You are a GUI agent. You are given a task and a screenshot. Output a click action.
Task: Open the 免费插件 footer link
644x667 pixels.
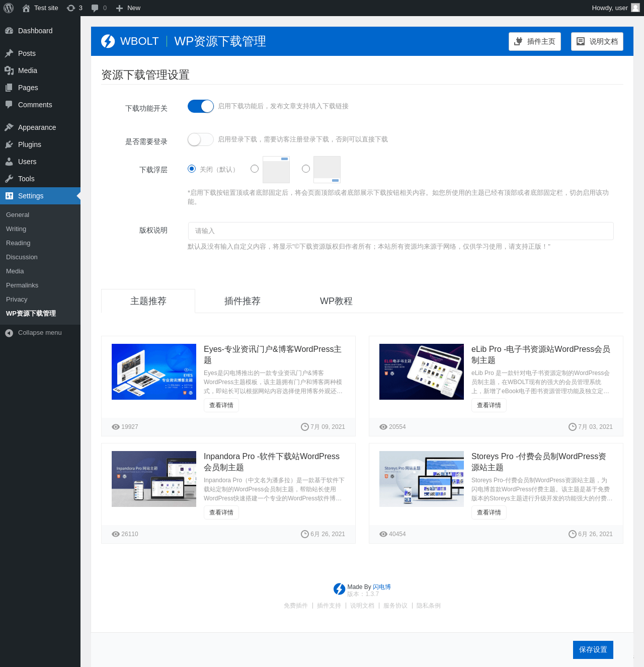click(296, 606)
